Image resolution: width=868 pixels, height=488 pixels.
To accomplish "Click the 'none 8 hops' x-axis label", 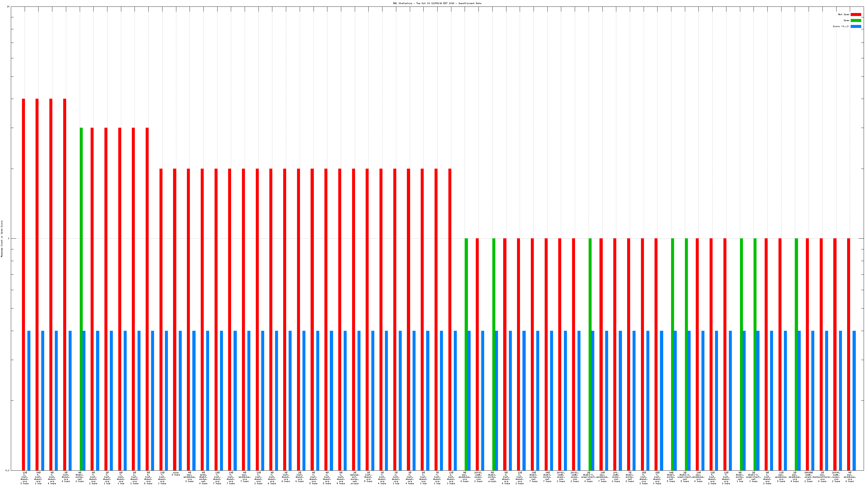I will pos(176,474).
